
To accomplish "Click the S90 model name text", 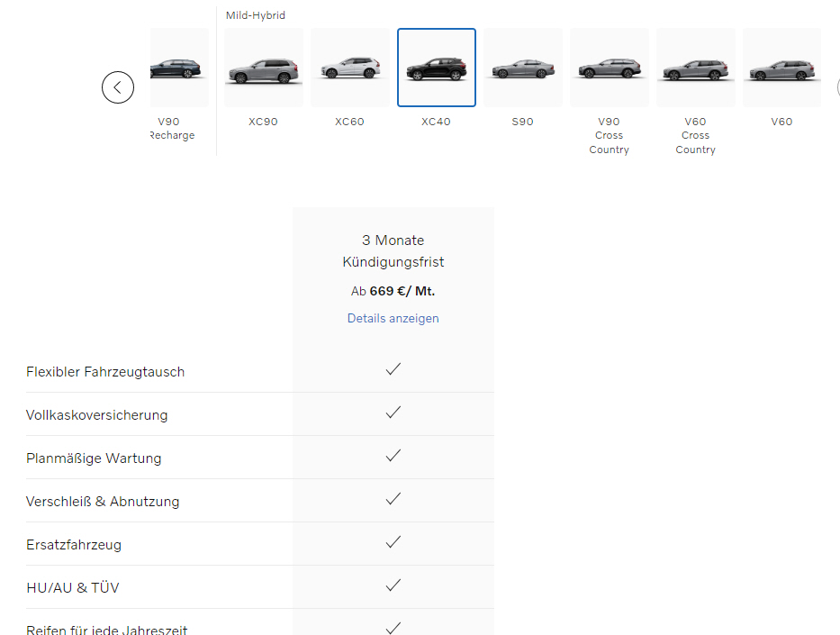I will click(x=523, y=122).
